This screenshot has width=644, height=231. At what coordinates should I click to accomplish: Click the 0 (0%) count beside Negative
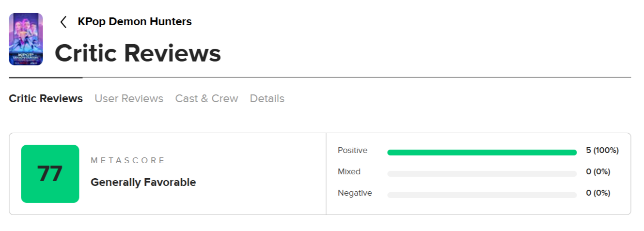[598, 193]
